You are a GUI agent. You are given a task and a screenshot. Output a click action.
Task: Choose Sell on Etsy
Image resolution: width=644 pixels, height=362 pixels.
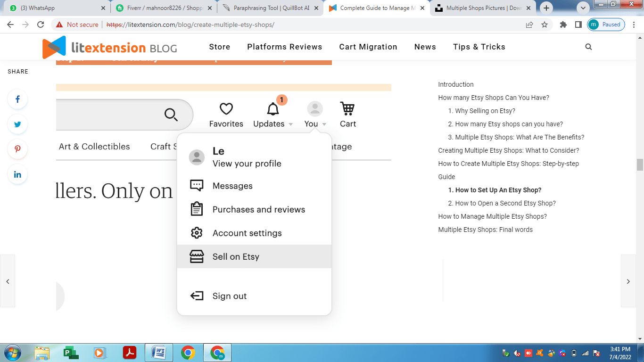click(x=254, y=256)
